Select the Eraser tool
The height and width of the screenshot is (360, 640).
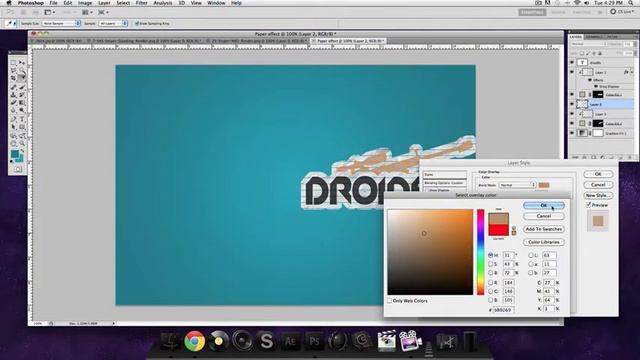[x=13, y=102]
